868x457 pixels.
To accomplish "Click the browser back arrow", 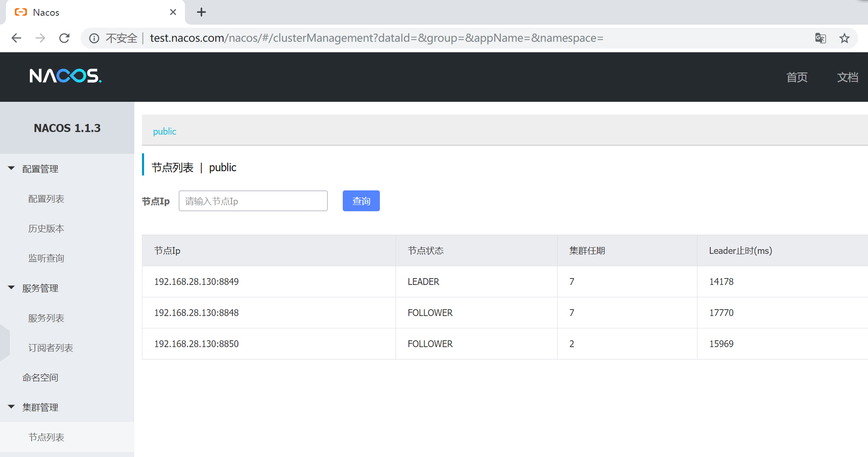I will (x=16, y=38).
